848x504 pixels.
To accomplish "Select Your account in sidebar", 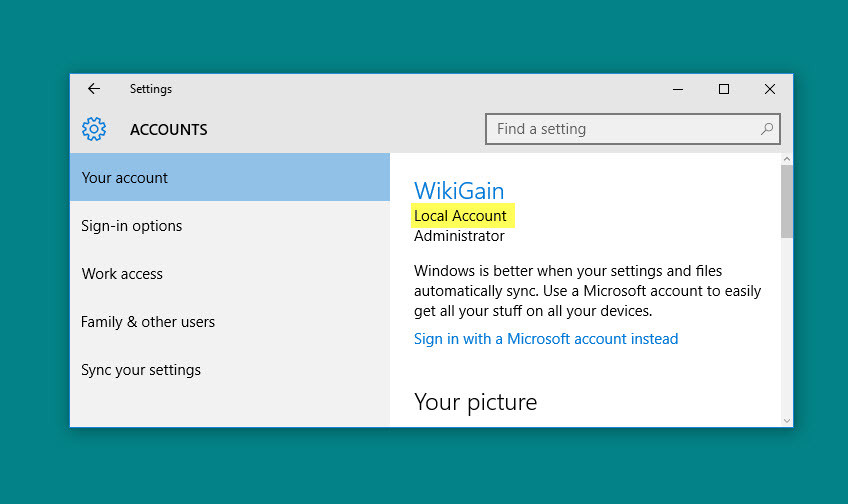I will pos(230,177).
